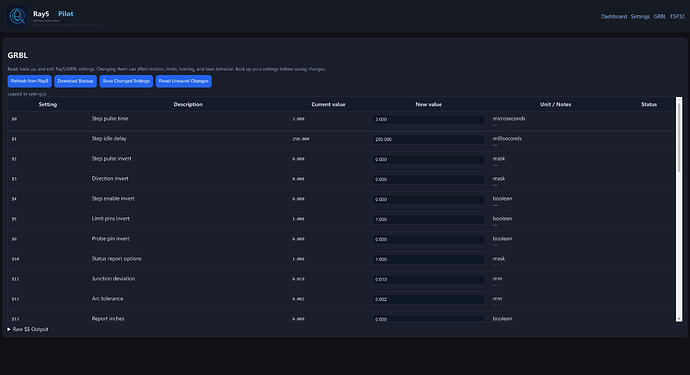Edit new value for Step enable invert
Viewport: 690px width, 375px height.
click(x=428, y=199)
